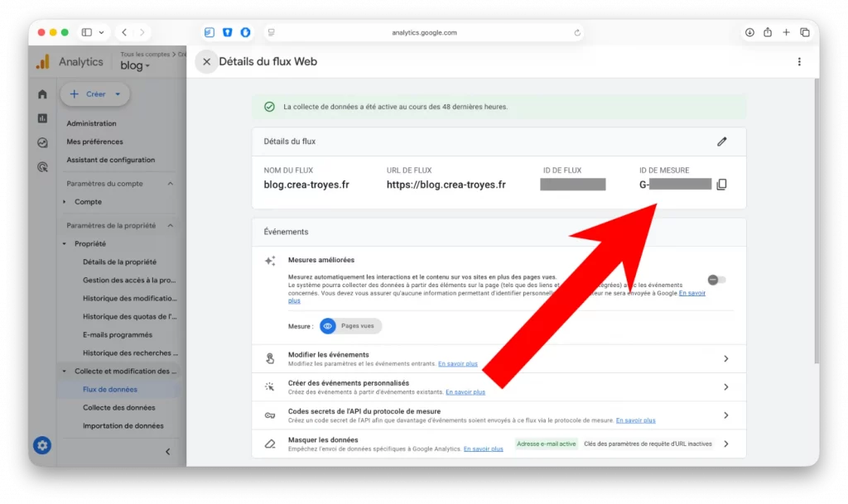848x504 pixels.
Task: Click the Pages vues eye chip
Action: tap(351, 326)
